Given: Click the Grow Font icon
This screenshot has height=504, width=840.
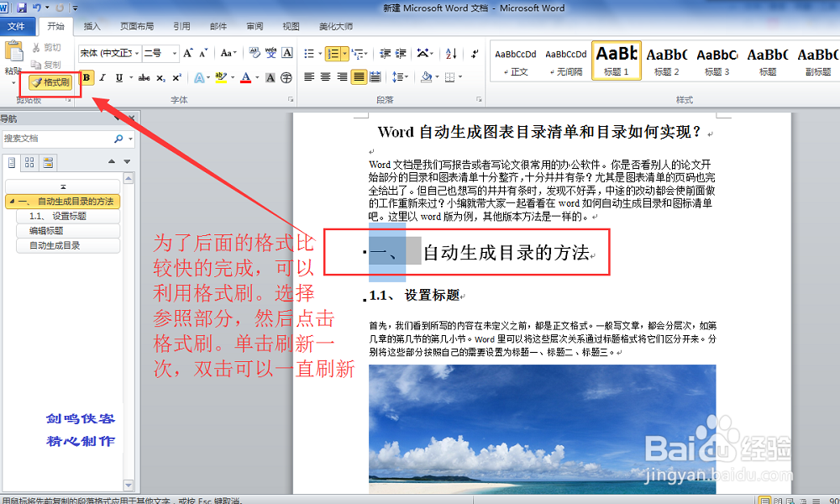Looking at the screenshot, I should coord(187,53).
